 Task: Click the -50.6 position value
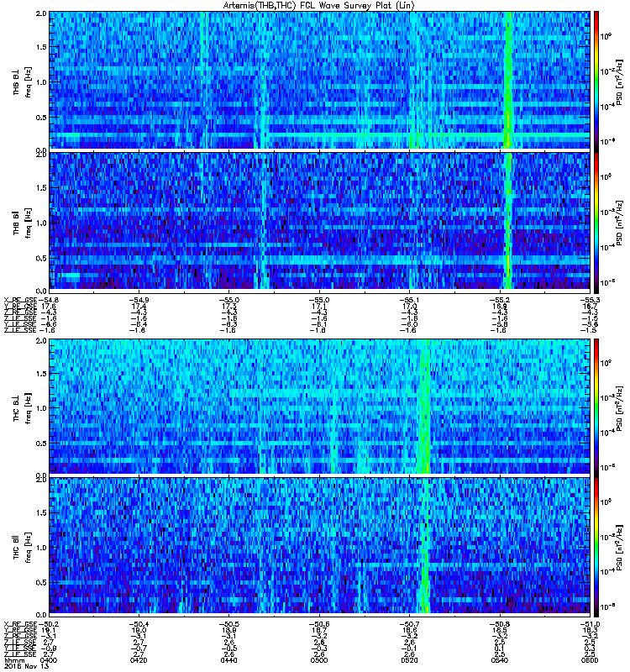(x=319, y=624)
